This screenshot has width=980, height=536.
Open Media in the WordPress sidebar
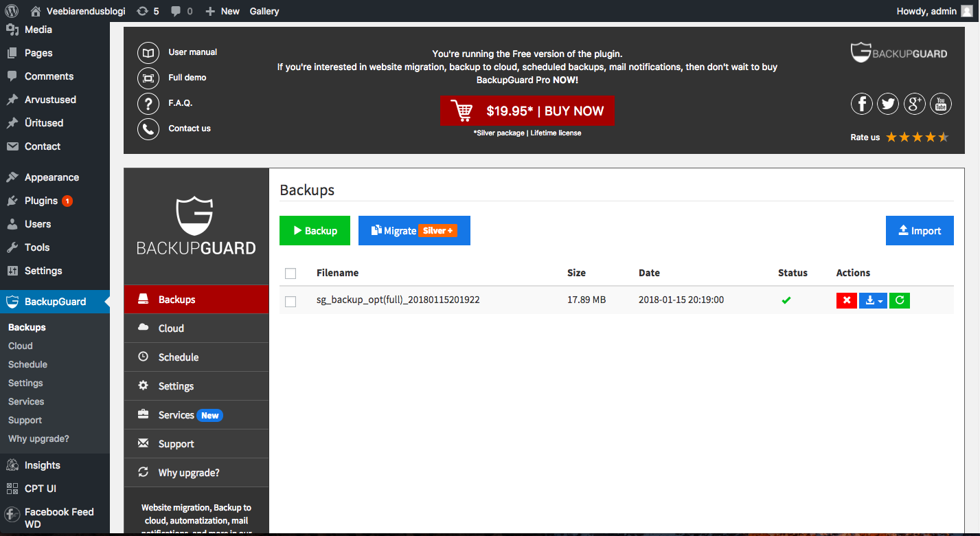click(x=55, y=30)
